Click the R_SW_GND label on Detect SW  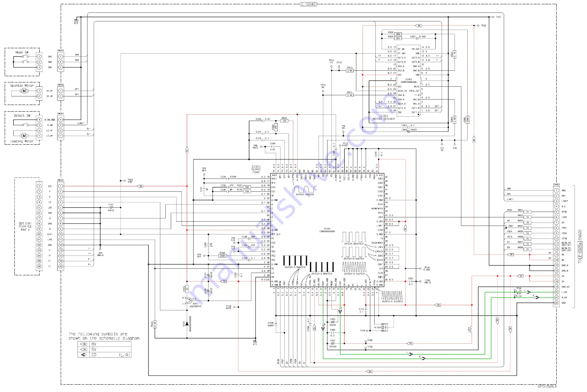[x=50, y=120]
